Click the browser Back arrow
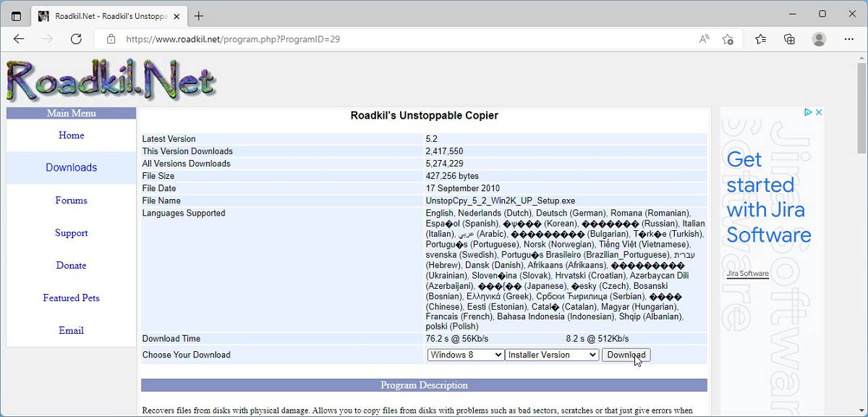 click(x=19, y=39)
